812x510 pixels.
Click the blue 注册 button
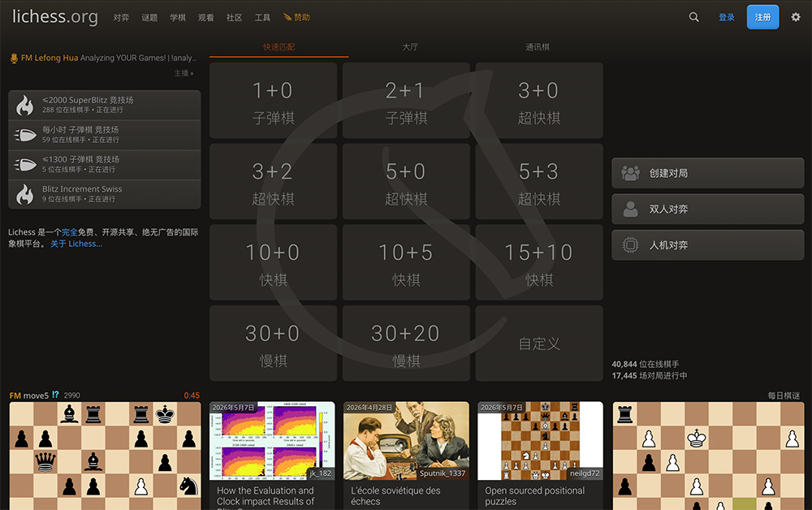coord(762,17)
